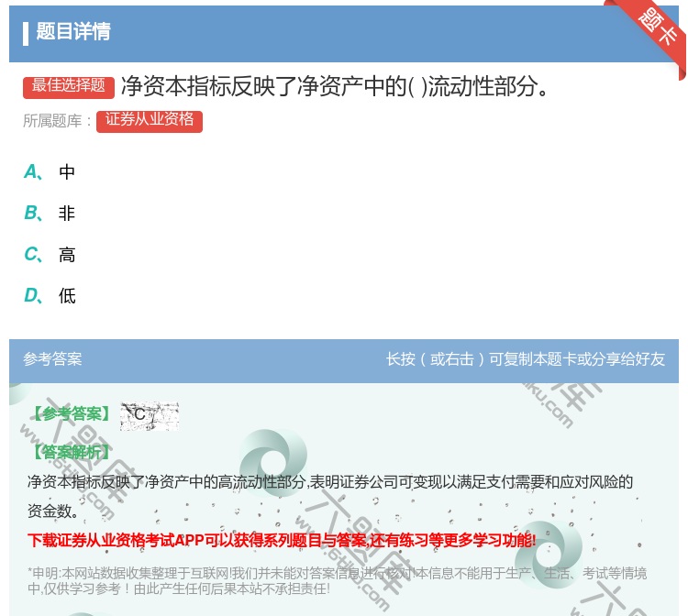Choose answer option C 高
Screen dimensions: 688x616
pyautogui.click(x=50, y=254)
